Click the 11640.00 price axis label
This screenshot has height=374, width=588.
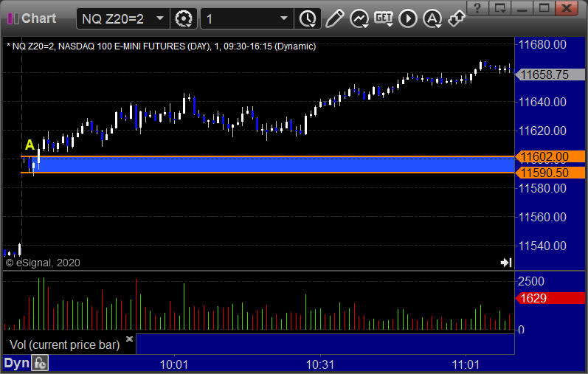click(x=542, y=102)
